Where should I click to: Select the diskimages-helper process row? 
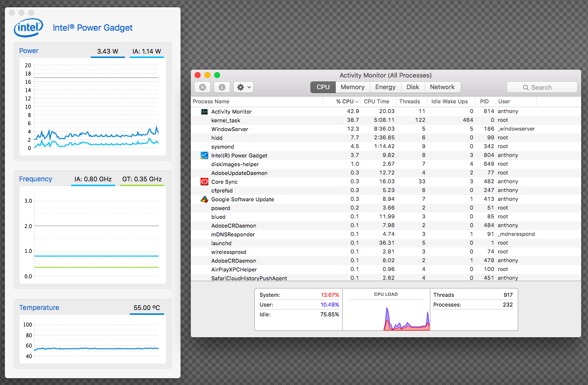(386, 164)
